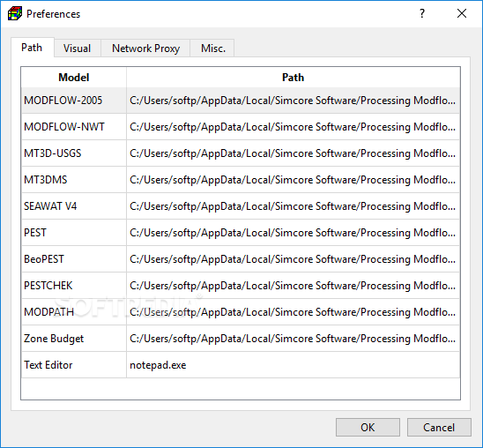Viewport: 483px width, 448px height.
Task: Click the path cell for MODFLOW-2005
Action: tap(293, 101)
